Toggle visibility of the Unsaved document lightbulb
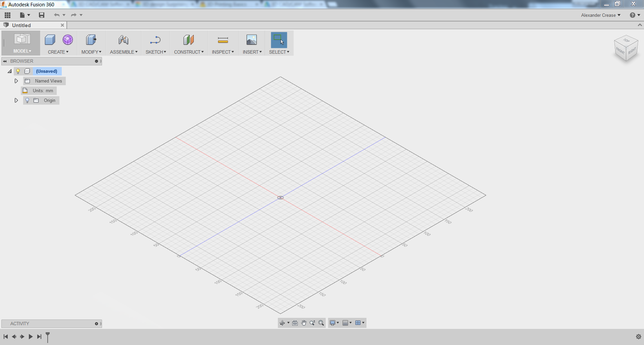Viewport: 644px width, 345px height. [18, 71]
